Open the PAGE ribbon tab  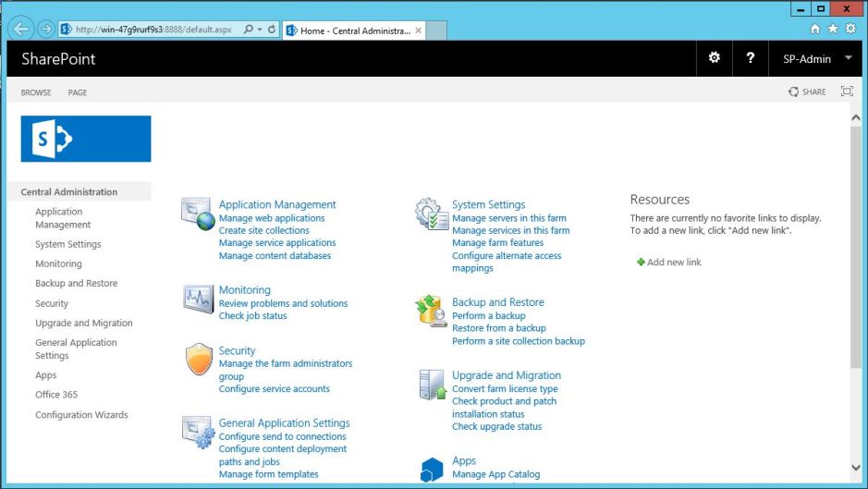tap(78, 92)
